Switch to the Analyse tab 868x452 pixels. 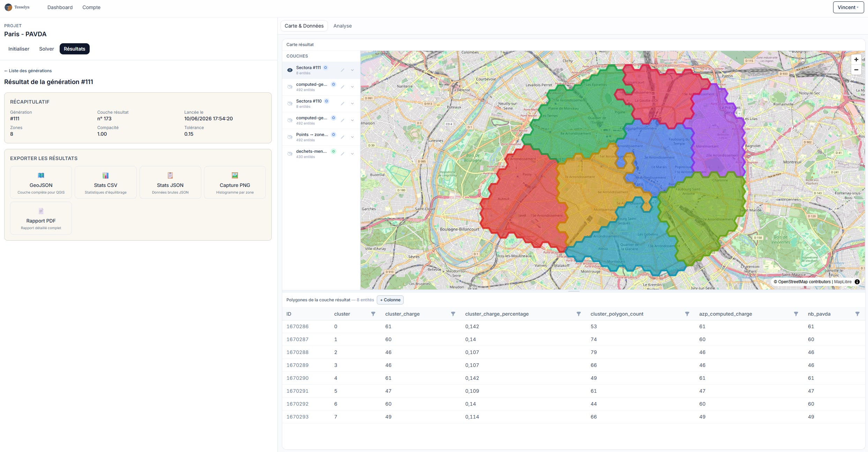pos(343,26)
